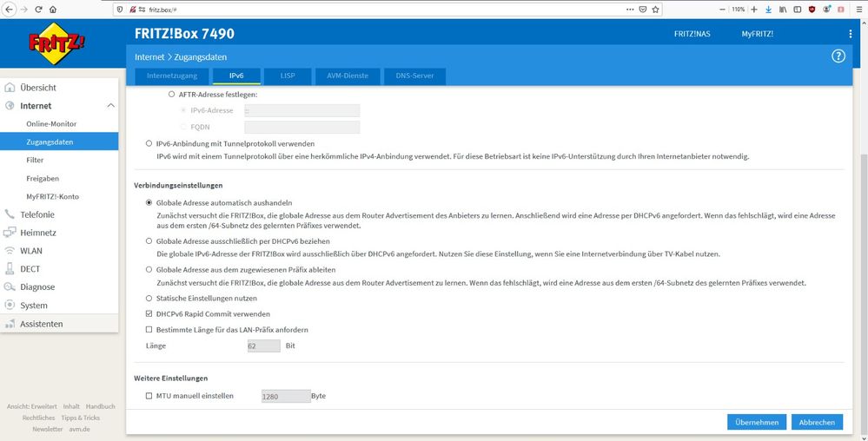
Task: Open the uBlock Origin extension icon
Action: (x=812, y=10)
